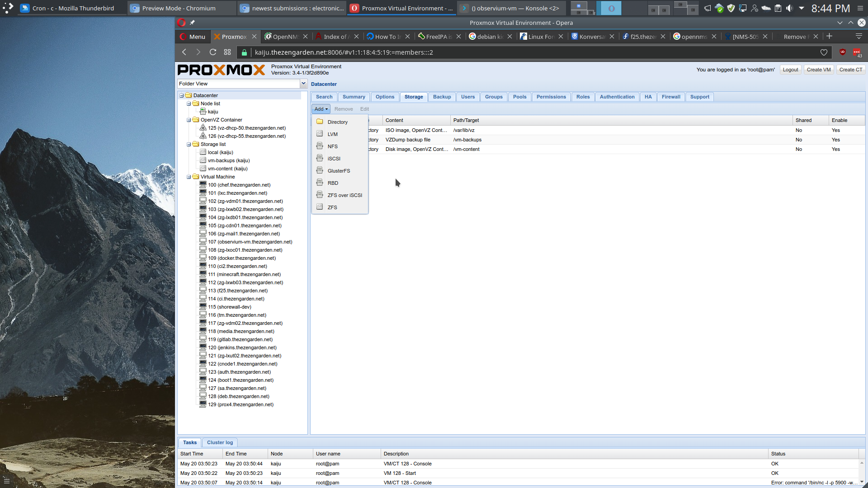
Task: Open the Permissions tab
Action: click(x=551, y=97)
